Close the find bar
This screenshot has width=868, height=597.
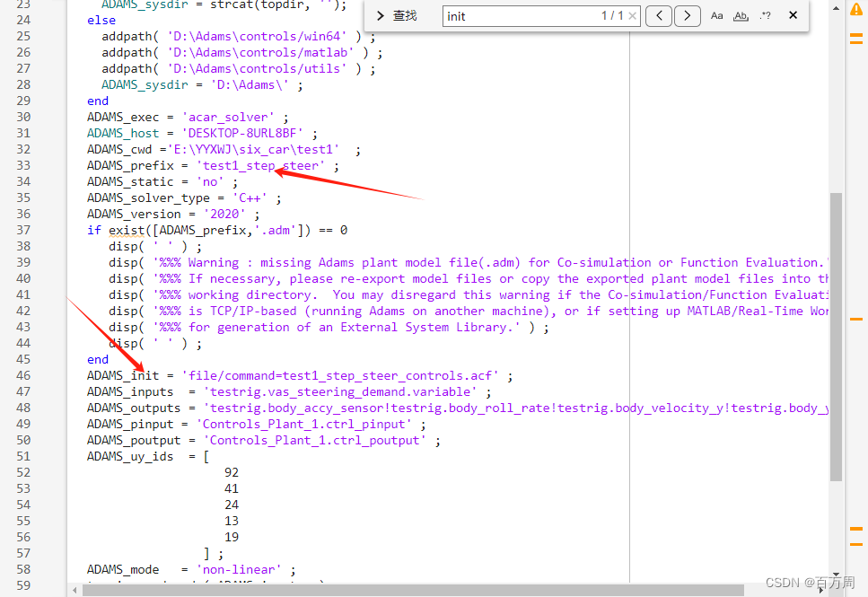tap(793, 15)
